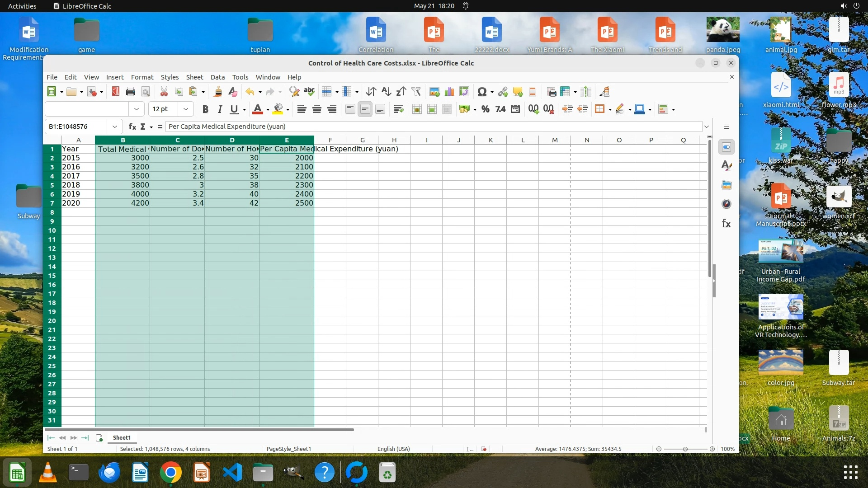This screenshot has width=868, height=488.
Task: Add a decimal place to numbers
Action: tap(533, 109)
